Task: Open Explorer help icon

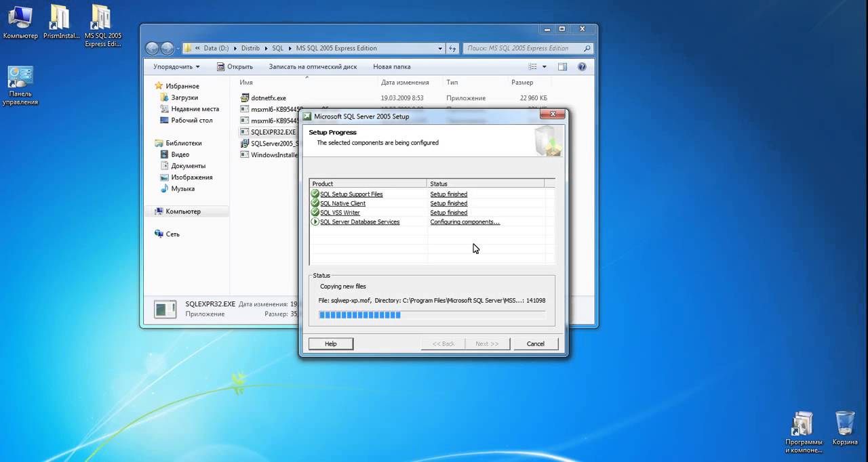Action: point(582,67)
